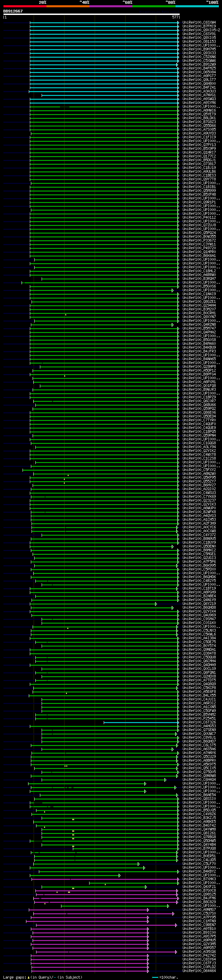The image size is (222, 980).
Task: Select the query name BB912667
Action: point(13,11)
